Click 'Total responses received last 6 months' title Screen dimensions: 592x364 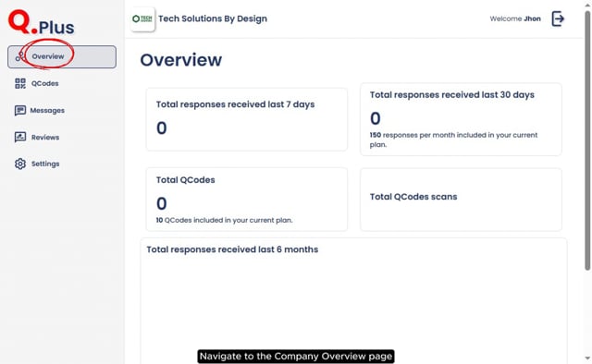click(x=232, y=249)
